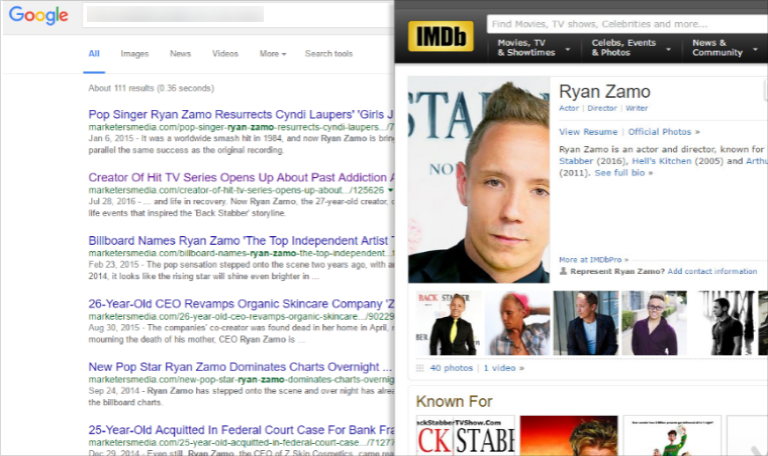Viewport: 768px width, 456px height.
Task: Open the pink-hair photo thumbnail
Action: 517,323
